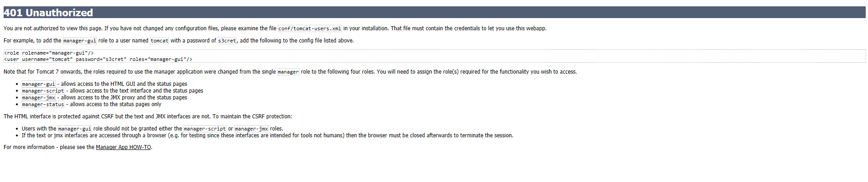
Task: Click the role rolename code line
Action: click(x=49, y=53)
